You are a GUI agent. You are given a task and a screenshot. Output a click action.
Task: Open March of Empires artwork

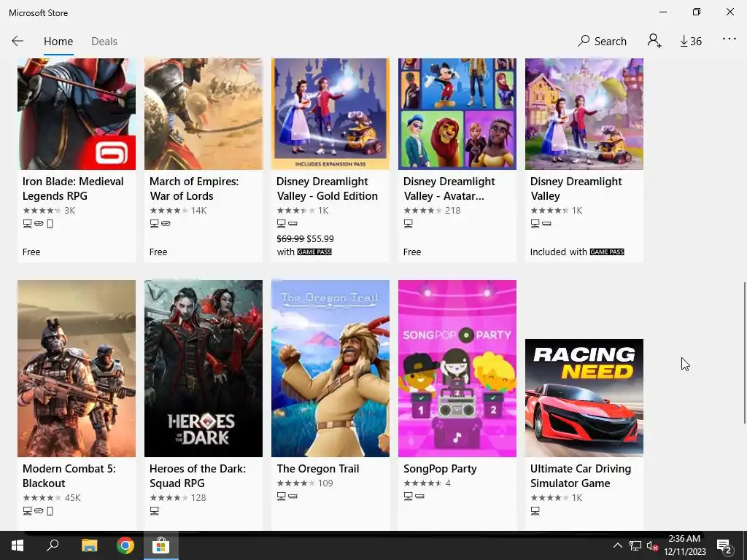pyautogui.click(x=204, y=114)
